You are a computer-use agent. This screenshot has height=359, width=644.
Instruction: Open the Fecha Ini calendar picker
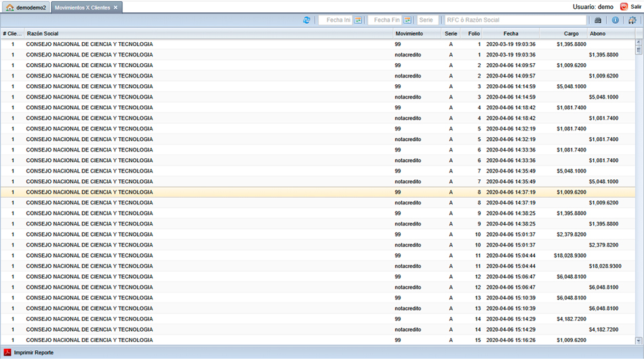[x=359, y=20]
